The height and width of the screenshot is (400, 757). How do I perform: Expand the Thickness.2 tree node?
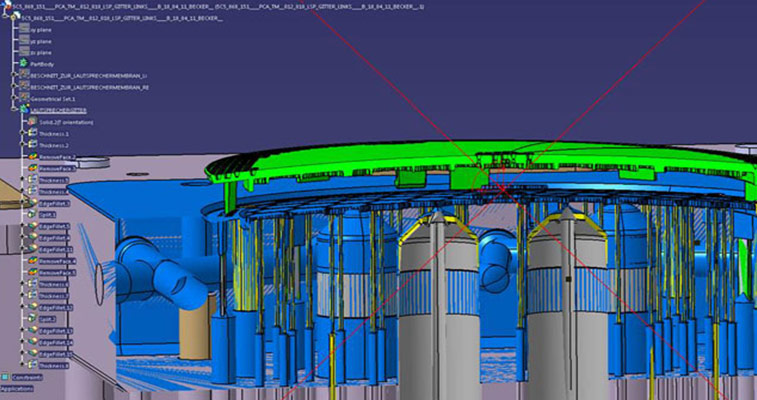[x=22, y=144]
